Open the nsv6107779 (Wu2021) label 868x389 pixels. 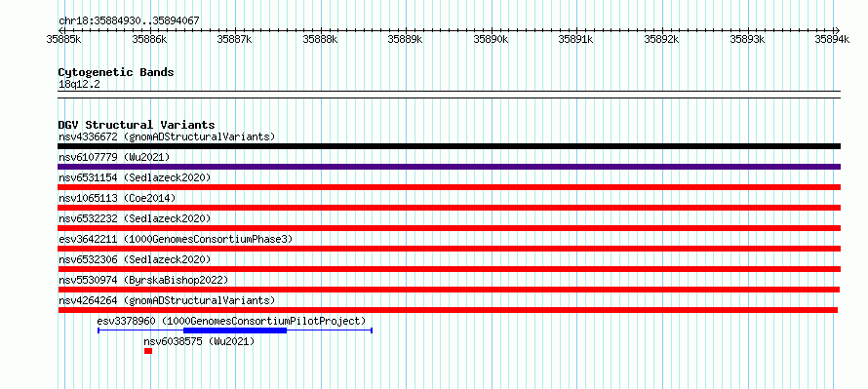[x=114, y=157]
